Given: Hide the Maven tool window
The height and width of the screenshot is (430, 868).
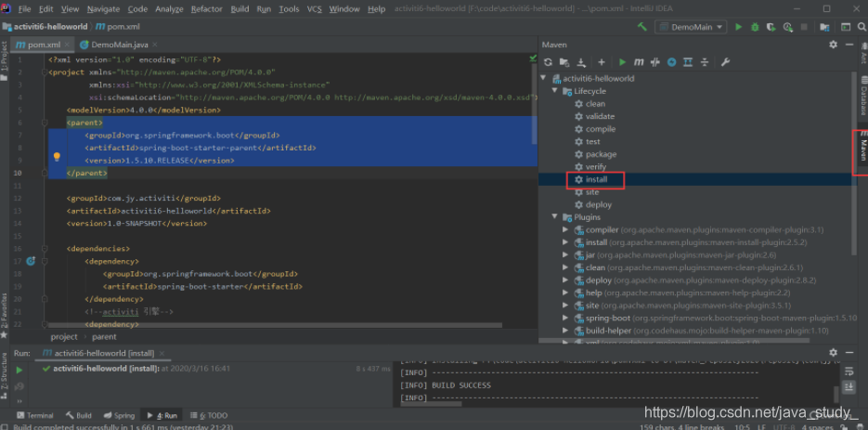Looking at the screenshot, I should point(849,45).
